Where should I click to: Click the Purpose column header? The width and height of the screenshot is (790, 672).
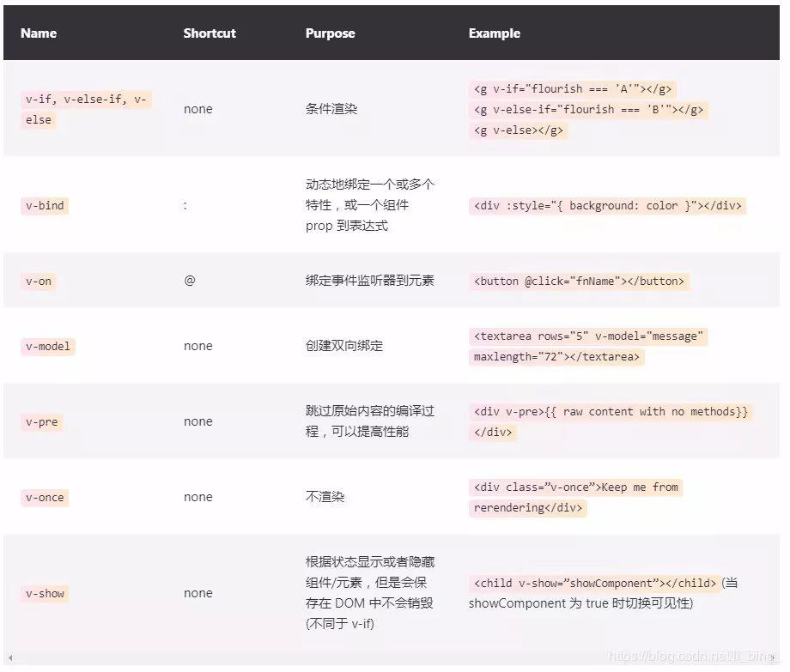330,33
